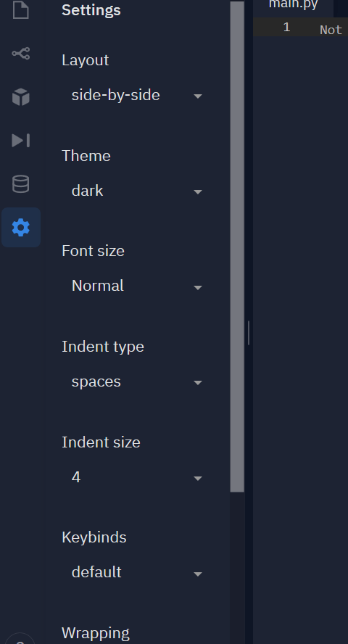Click line 1 in the editor
This screenshot has height=644, width=348.
(x=300, y=27)
